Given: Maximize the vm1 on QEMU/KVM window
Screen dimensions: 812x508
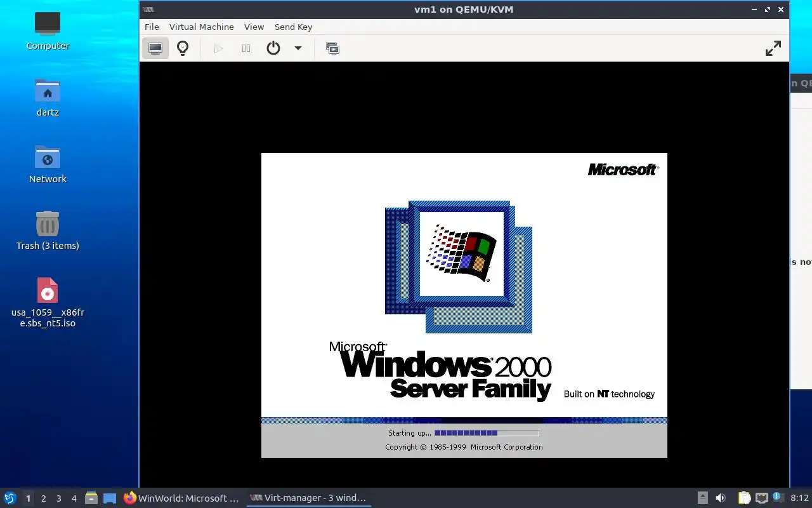Looking at the screenshot, I should point(768,10).
